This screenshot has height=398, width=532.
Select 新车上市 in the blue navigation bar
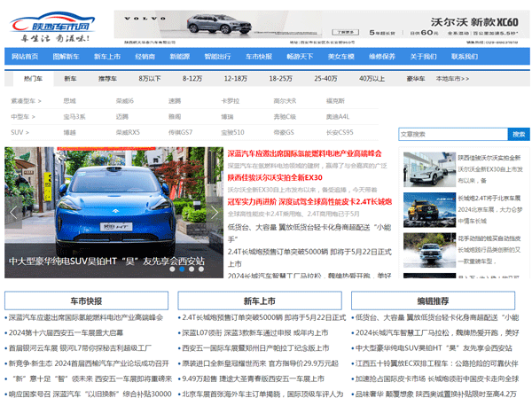click(x=107, y=57)
